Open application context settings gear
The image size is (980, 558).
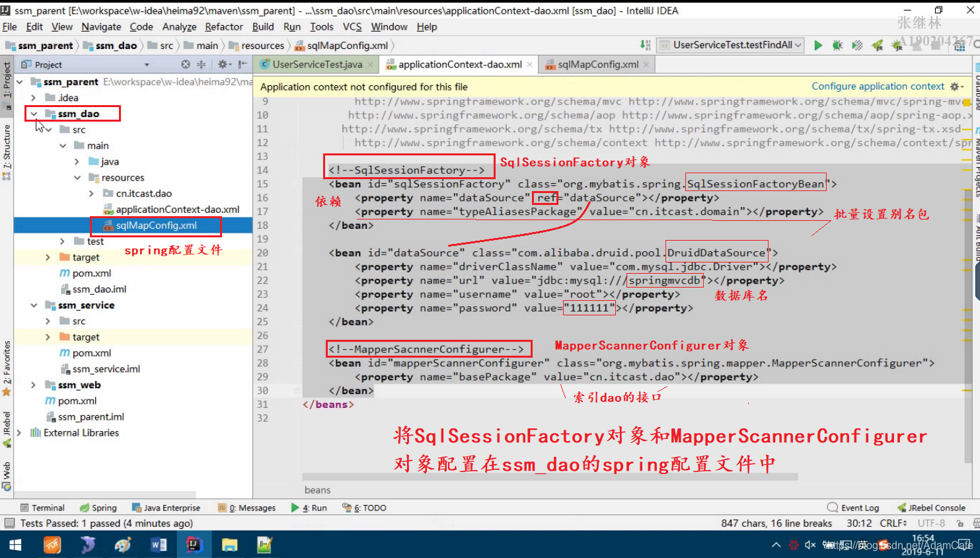[956, 87]
